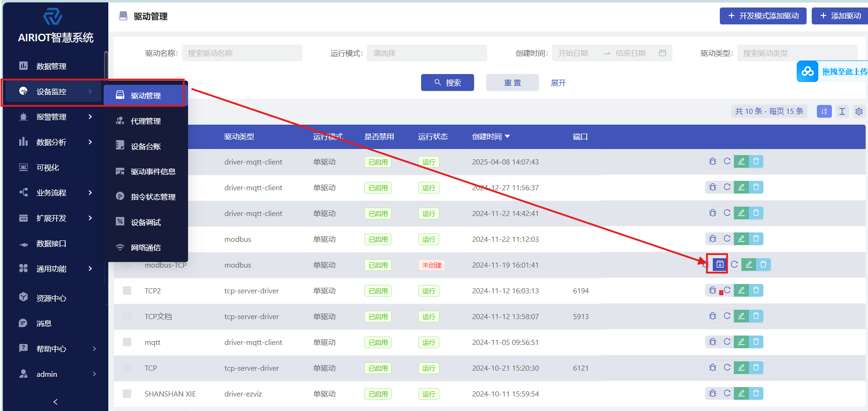Click the debug bug icon for TCP文档 row
Viewport: 868px width, 411px height.
712,316
